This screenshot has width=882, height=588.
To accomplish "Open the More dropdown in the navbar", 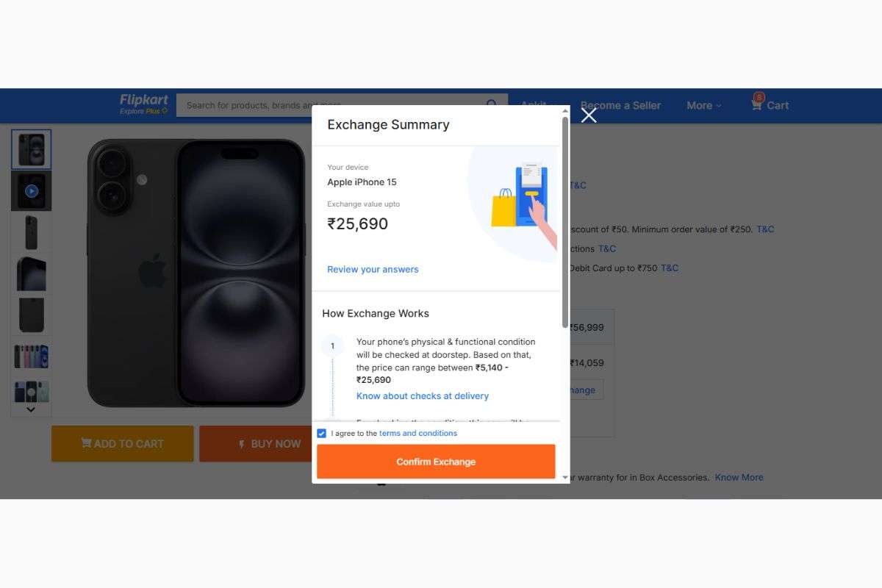I will point(703,105).
